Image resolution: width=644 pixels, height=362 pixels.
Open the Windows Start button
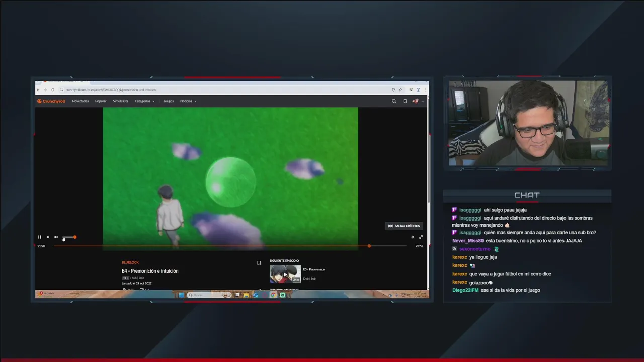pos(181,295)
